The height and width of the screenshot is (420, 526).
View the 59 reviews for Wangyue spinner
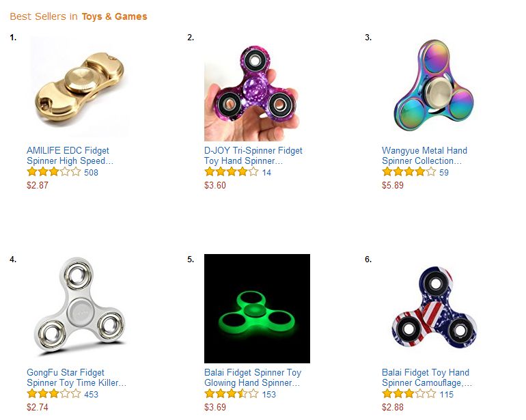point(444,172)
